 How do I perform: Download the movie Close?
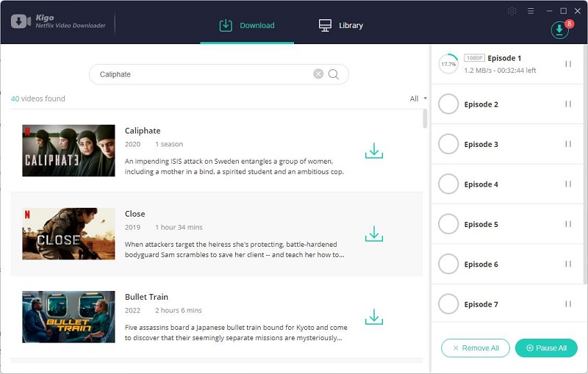[x=374, y=234]
